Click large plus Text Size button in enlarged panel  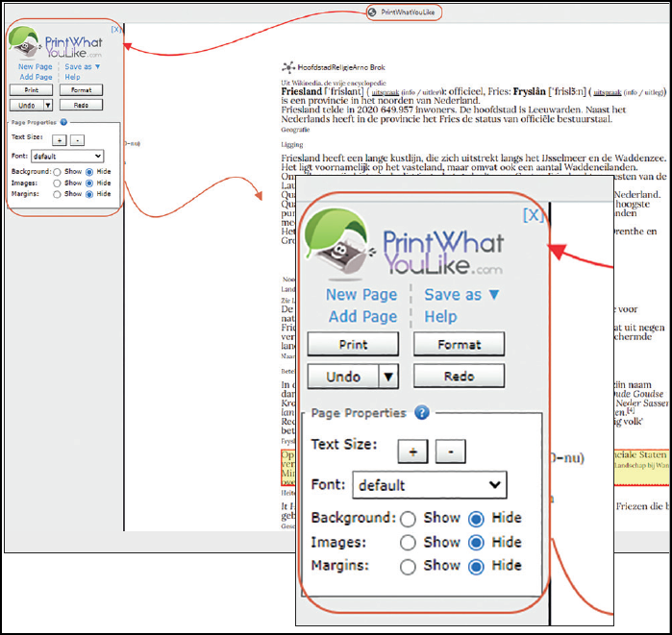[412, 452]
